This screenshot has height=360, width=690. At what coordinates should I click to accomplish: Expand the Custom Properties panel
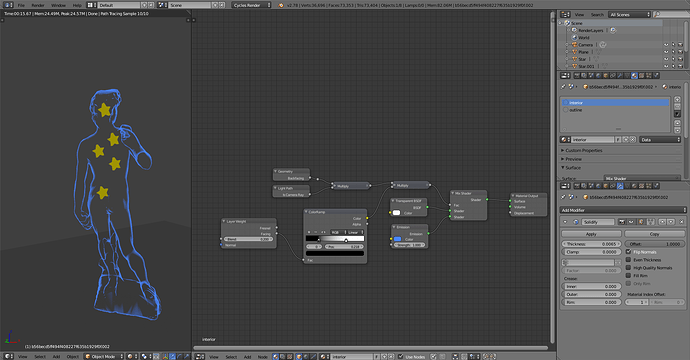pyautogui.click(x=584, y=151)
